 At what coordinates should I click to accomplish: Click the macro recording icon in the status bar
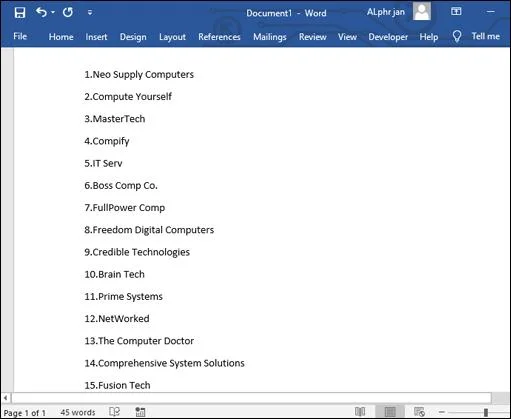pyautogui.click(x=140, y=412)
